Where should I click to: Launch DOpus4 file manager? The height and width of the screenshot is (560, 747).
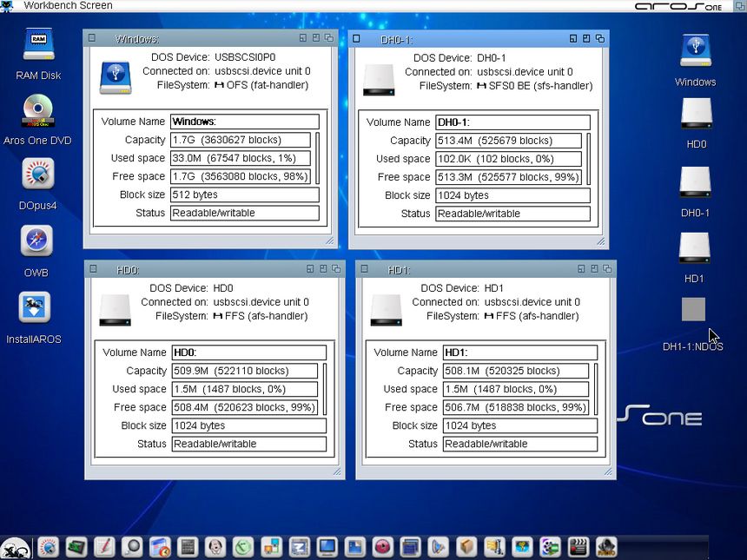pyautogui.click(x=37, y=175)
